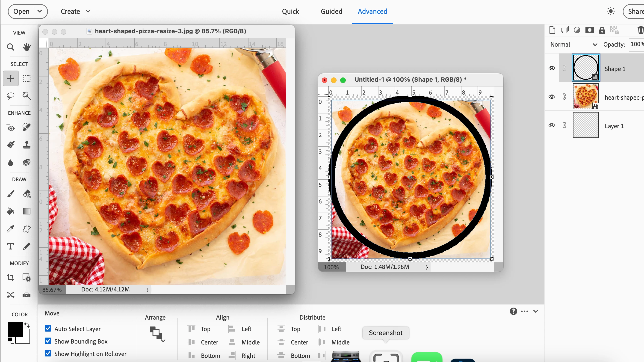Click the Gradient tool icon
The image size is (644, 362).
(27, 211)
